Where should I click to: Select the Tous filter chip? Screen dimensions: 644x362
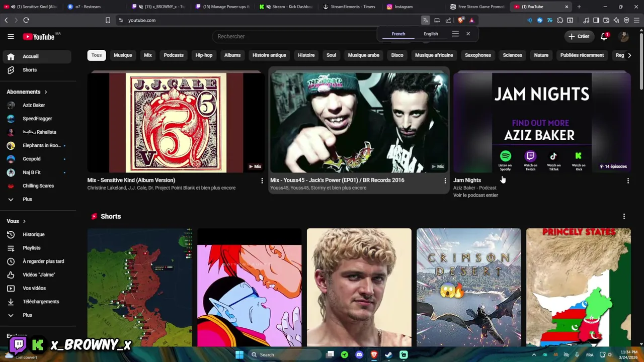97,55
